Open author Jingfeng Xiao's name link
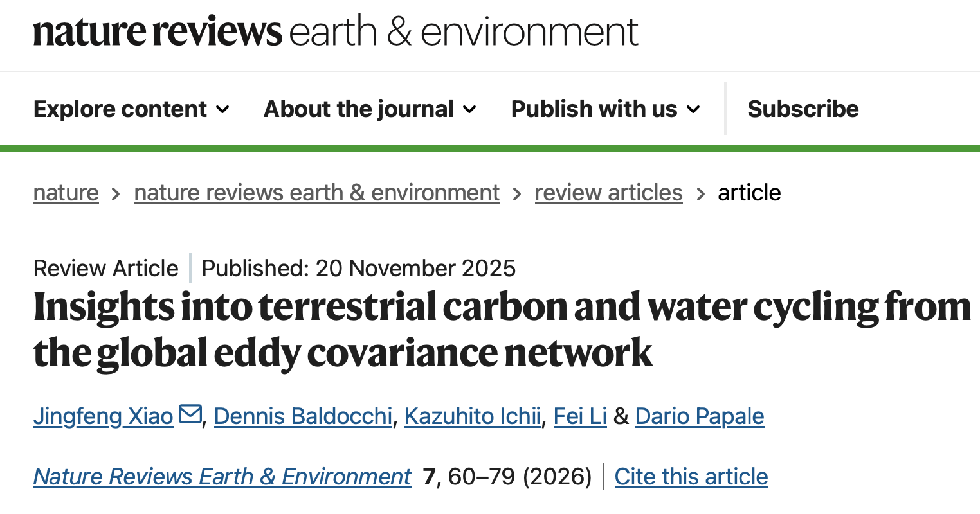 [103, 416]
